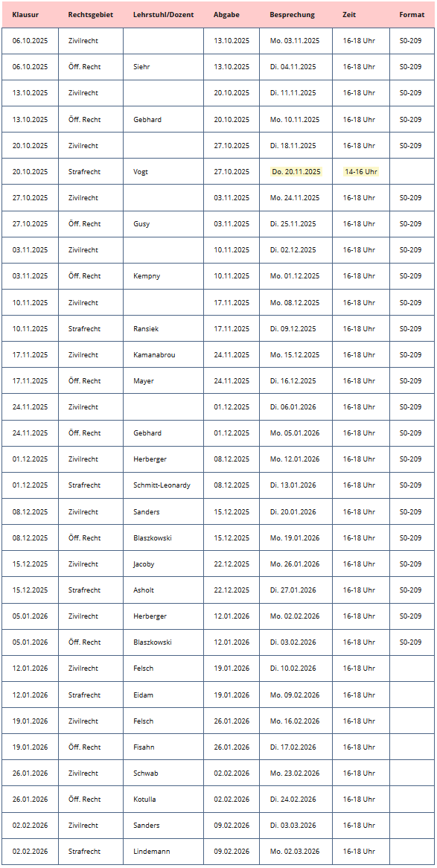Select the Format column header
The width and height of the screenshot is (437, 868).
pos(412,15)
